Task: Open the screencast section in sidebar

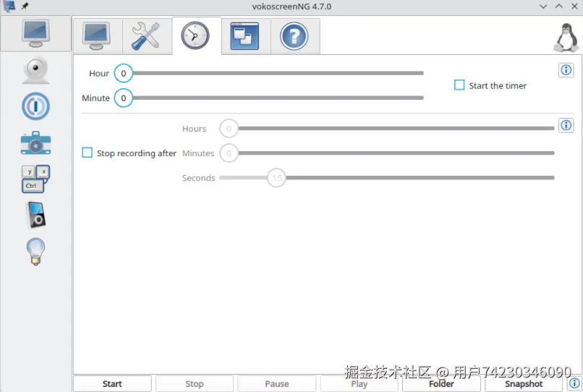Action: pyautogui.click(x=35, y=33)
